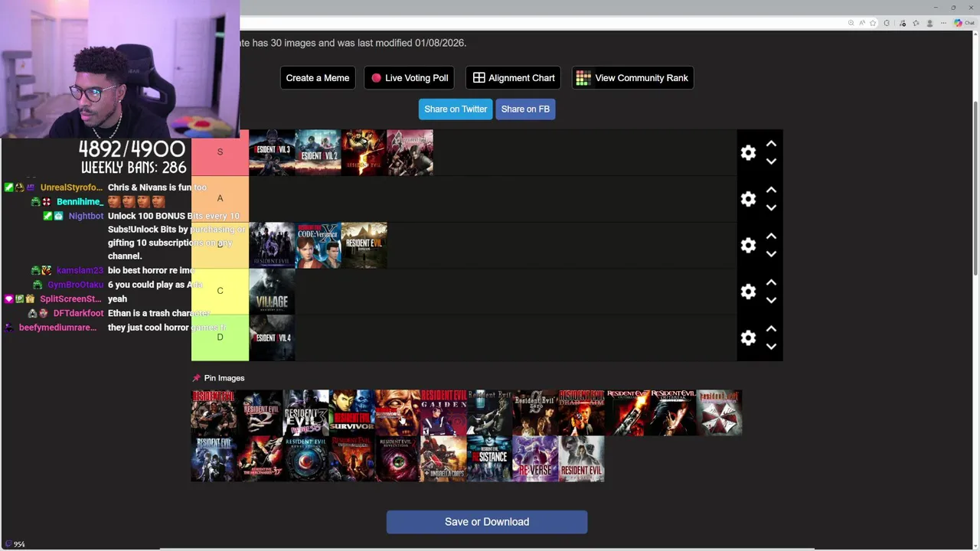Open the Live Voting Poll

[410, 78]
